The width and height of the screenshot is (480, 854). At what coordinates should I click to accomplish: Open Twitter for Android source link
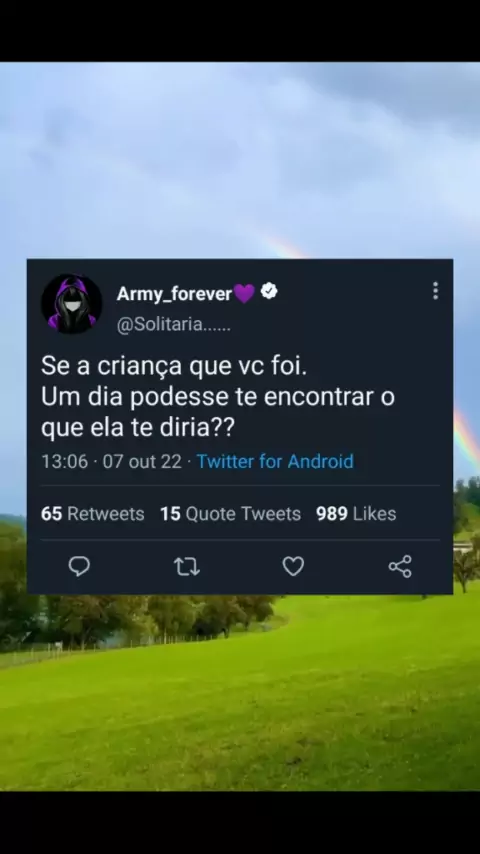point(275,461)
